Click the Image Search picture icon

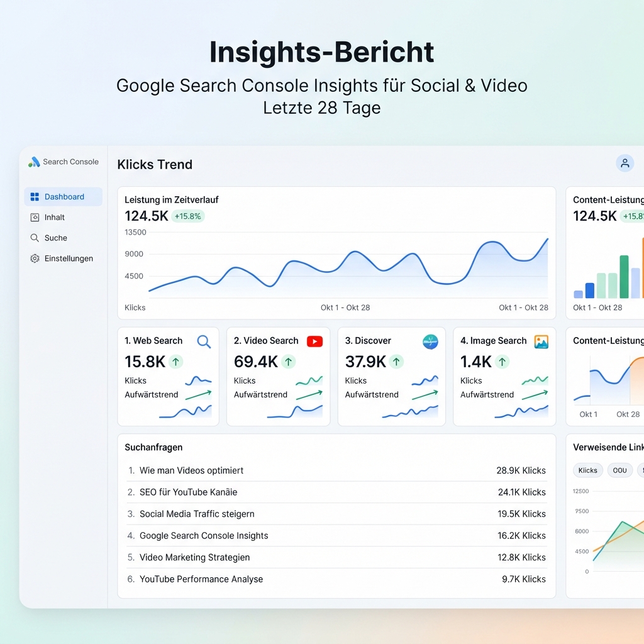pyautogui.click(x=541, y=341)
